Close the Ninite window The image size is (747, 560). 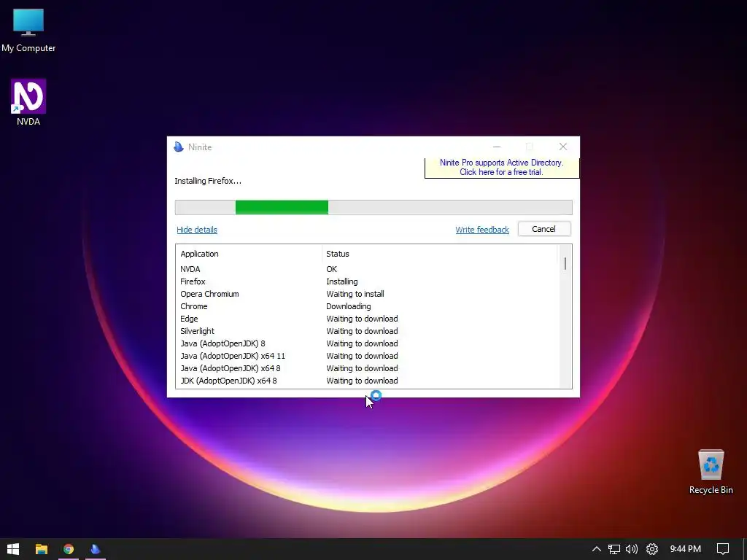click(563, 147)
